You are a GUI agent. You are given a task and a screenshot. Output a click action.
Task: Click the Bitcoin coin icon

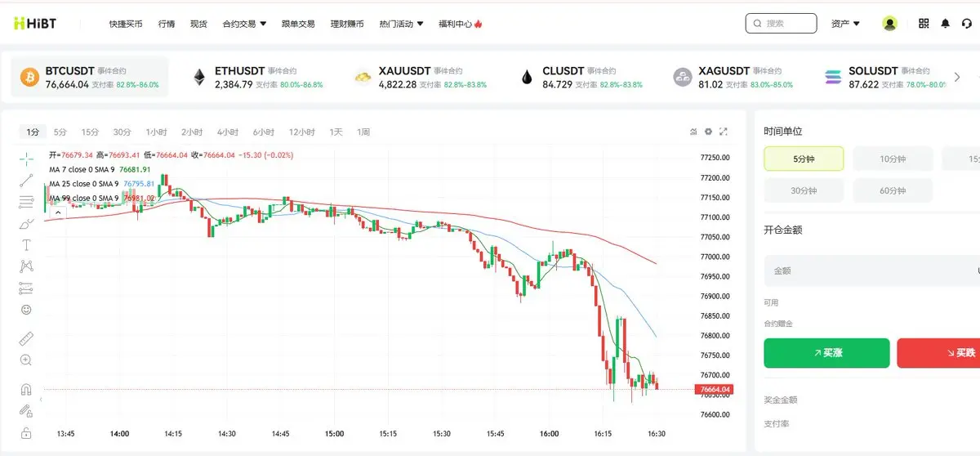coord(29,78)
